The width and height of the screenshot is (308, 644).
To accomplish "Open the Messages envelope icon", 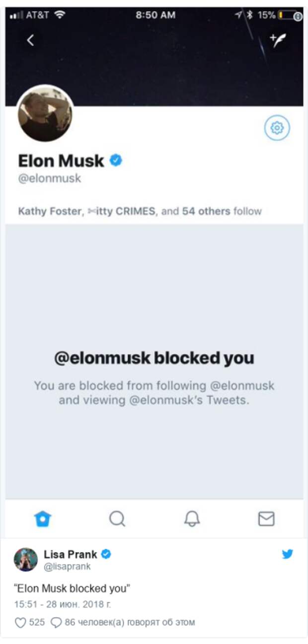I will pyautogui.click(x=266, y=519).
